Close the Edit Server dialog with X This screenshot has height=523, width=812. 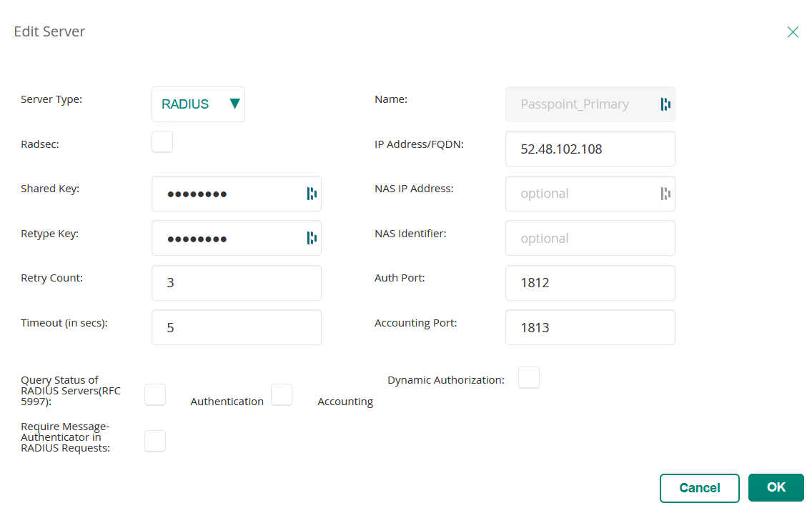(x=792, y=32)
